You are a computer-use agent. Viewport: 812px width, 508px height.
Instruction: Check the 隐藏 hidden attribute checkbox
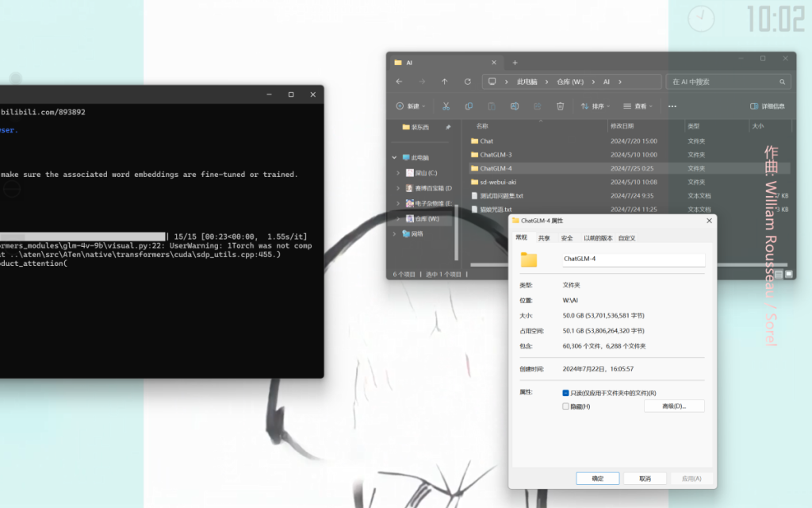[565, 406]
